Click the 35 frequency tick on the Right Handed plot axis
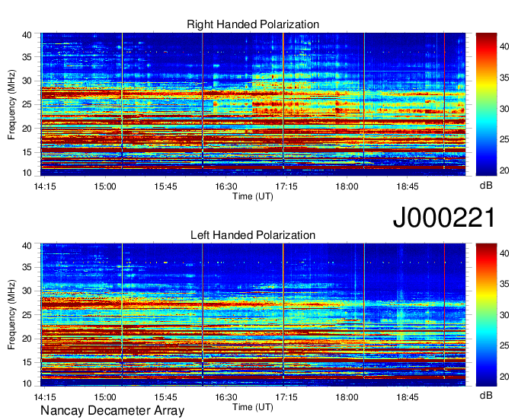 click(x=27, y=57)
